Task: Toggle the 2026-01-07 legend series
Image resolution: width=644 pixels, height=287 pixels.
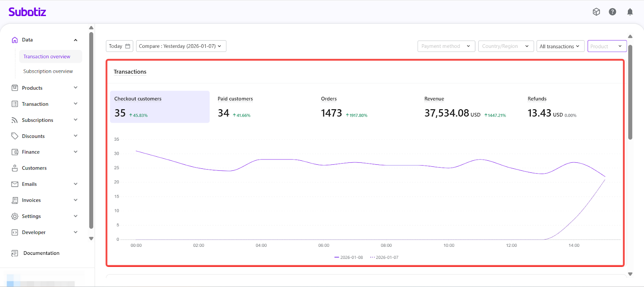Action: 384,257
